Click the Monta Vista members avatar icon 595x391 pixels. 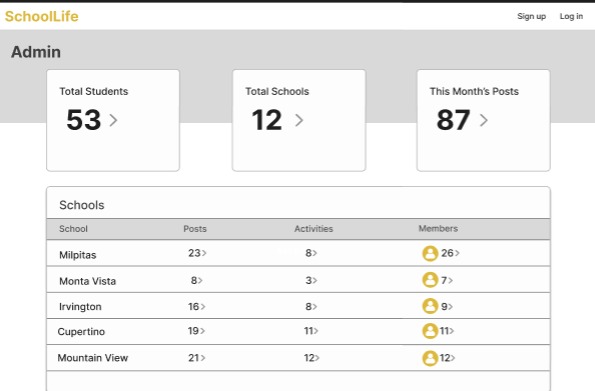pyautogui.click(x=430, y=280)
